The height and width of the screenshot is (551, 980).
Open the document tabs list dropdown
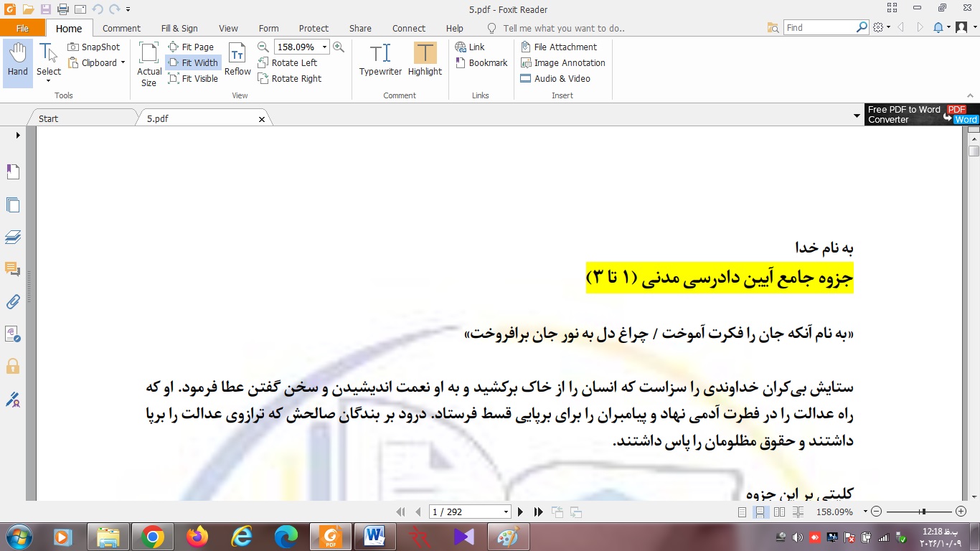pyautogui.click(x=857, y=116)
